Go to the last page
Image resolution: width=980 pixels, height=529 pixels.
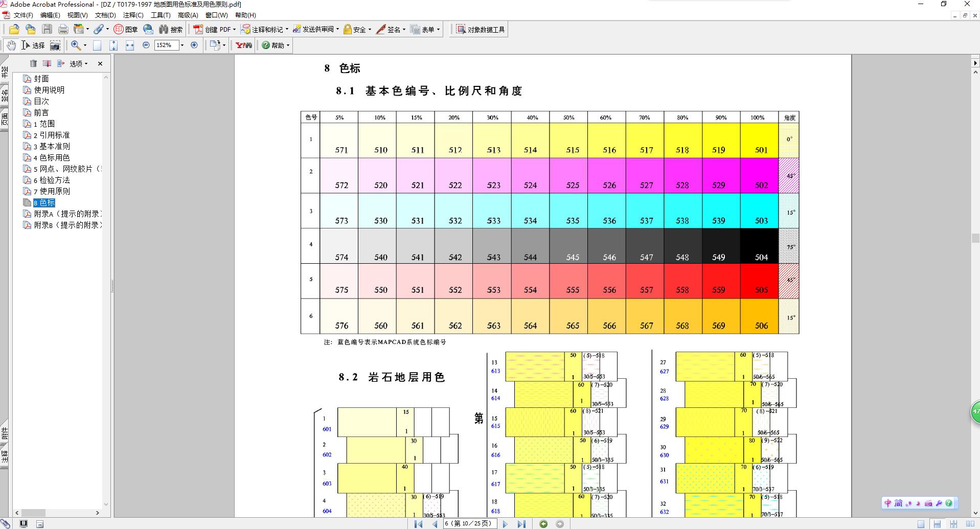click(x=521, y=524)
